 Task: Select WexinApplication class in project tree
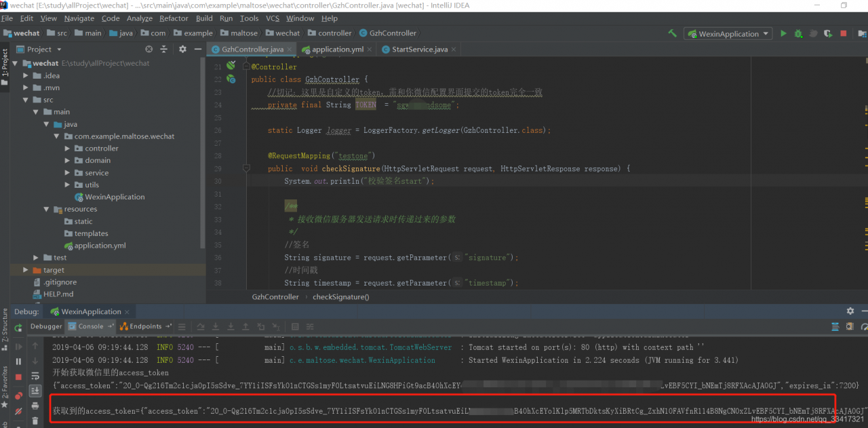click(x=108, y=197)
